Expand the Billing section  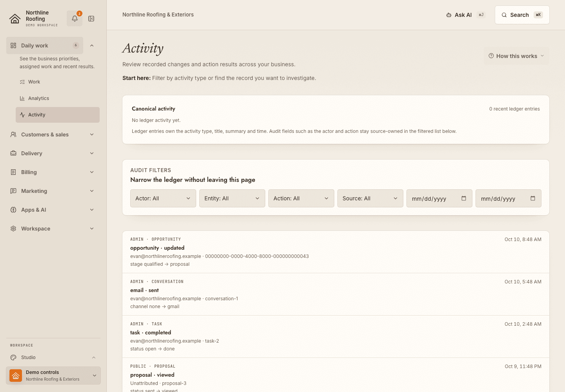point(53,172)
